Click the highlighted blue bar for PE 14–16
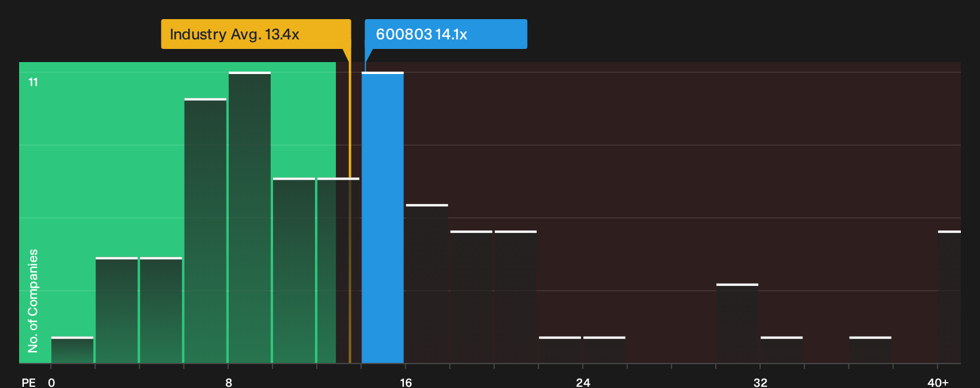This screenshot has height=388, width=980. [x=382, y=217]
